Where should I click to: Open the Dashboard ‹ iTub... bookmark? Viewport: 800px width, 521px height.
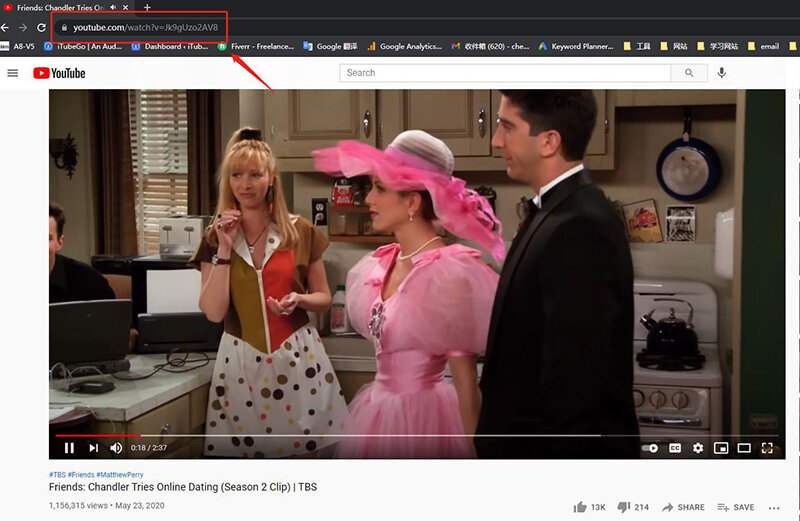click(x=170, y=46)
